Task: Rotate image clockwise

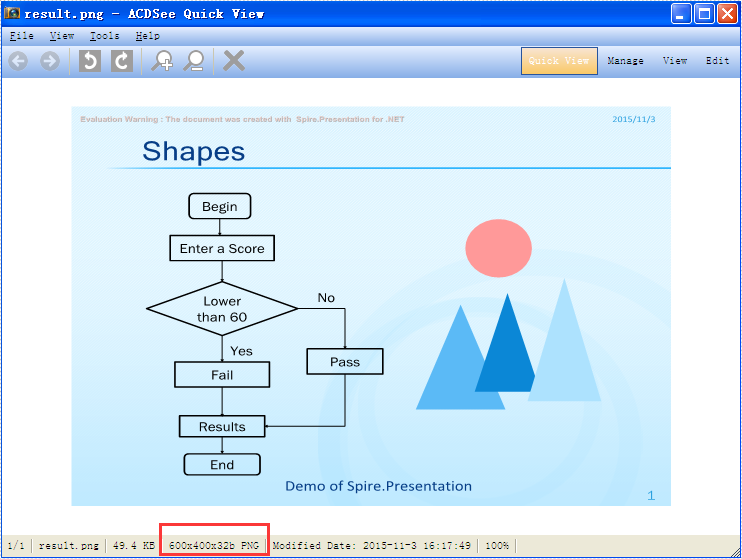Action: pos(122,61)
